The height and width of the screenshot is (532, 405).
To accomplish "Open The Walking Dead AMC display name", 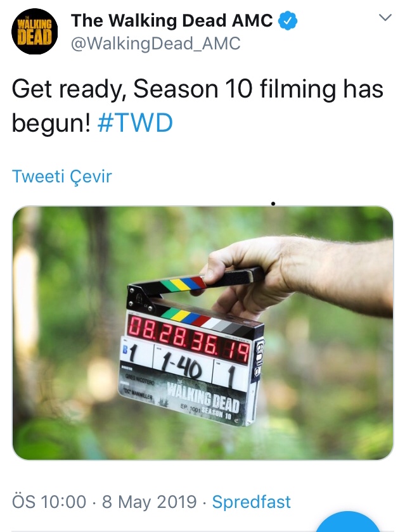I will pos(172,21).
